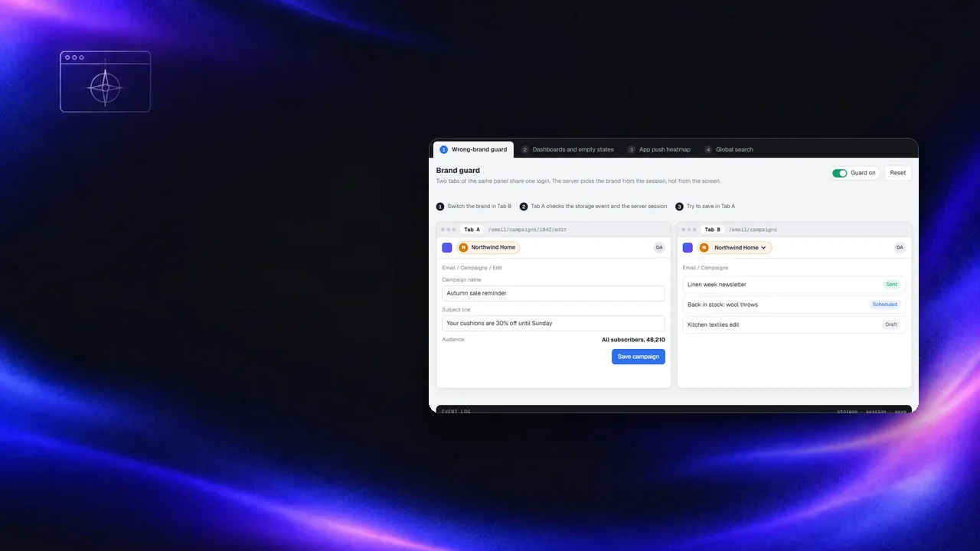Click the Sent status badge
Image resolution: width=980 pixels, height=551 pixels.
click(891, 284)
